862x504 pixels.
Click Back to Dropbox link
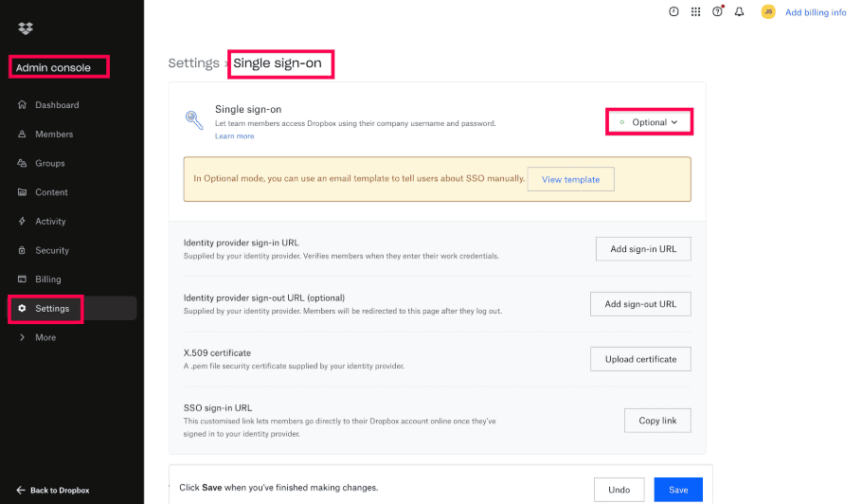[60, 490]
